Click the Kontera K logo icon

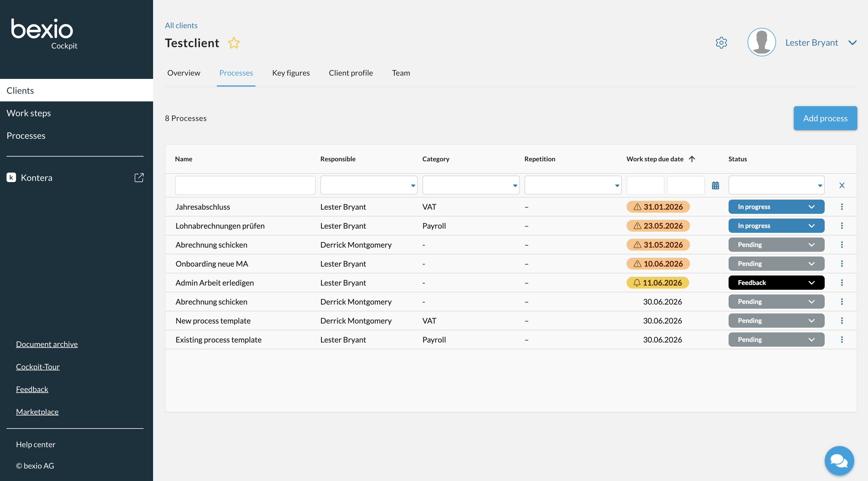[x=11, y=178]
